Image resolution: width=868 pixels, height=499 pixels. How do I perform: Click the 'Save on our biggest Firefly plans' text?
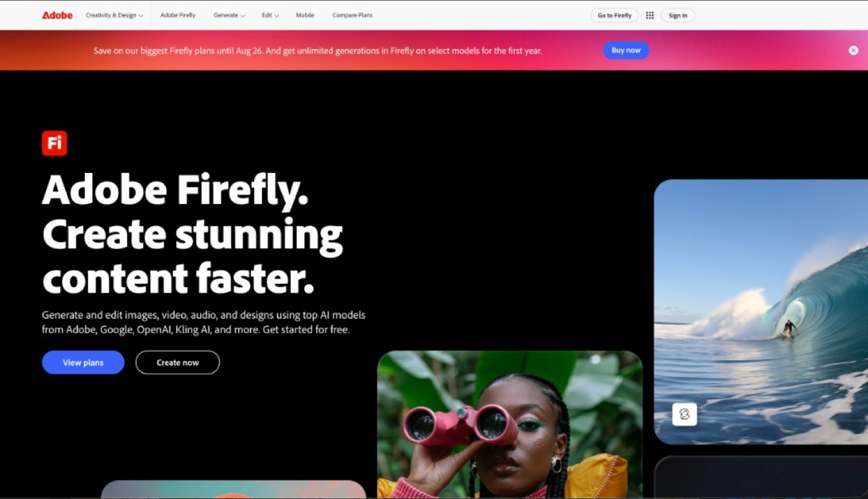coord(317,51)
